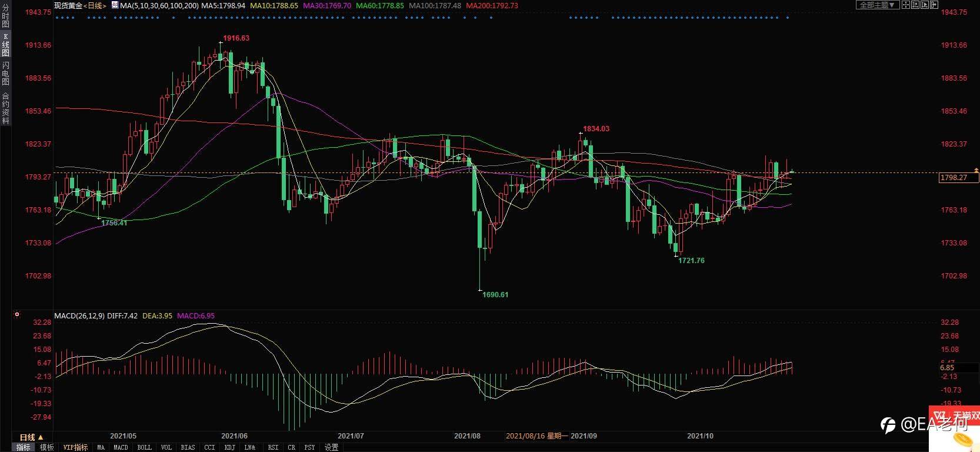Click the 2021/10 date axis label

point(700,436)
